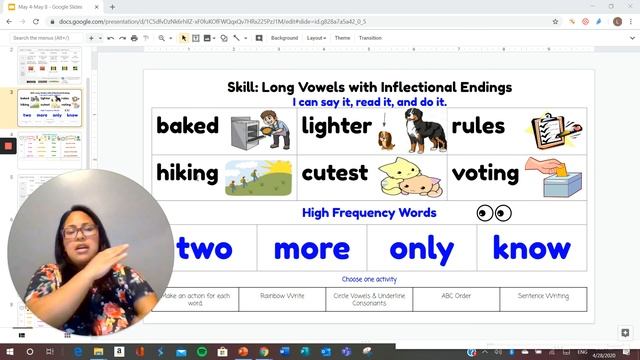Image resolution: width=640 pixels, height=360 pixels.
Task: Select slide 4 thumbnail in filmstrip
Action: [49, 151]
